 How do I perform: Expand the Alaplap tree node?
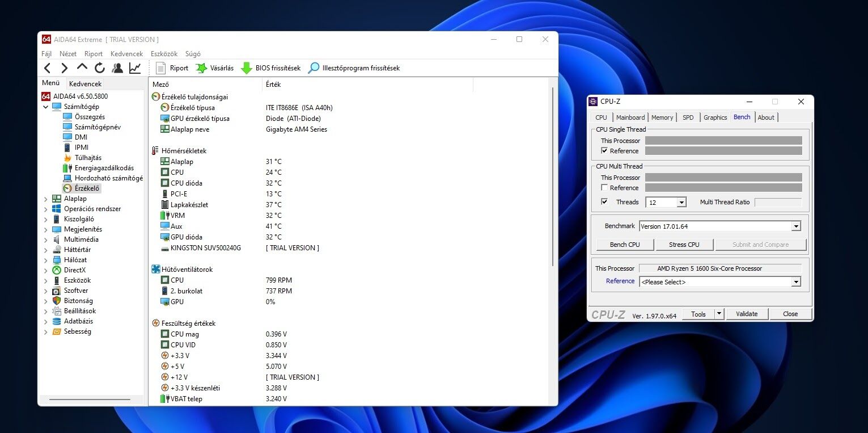click(46, 199)
